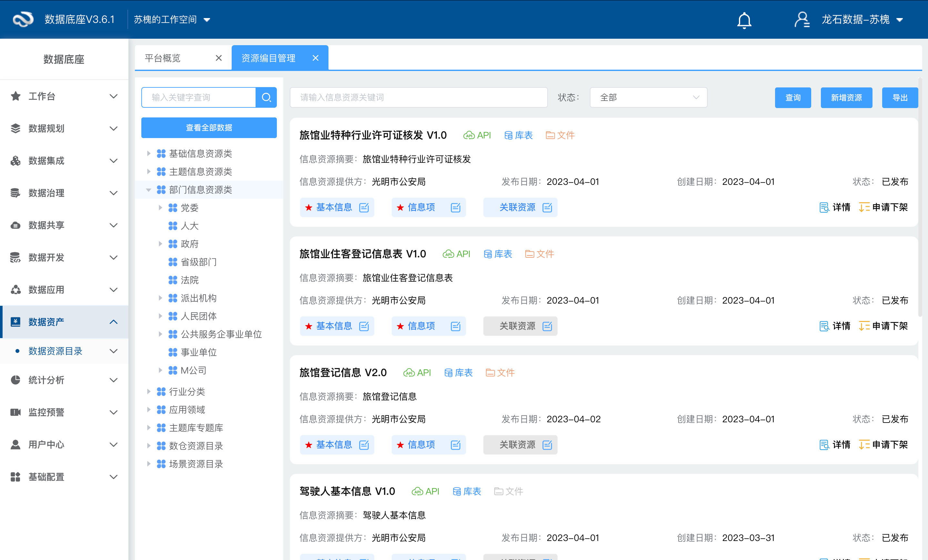Click the 库表 icon on 旅馆登记信息

coord(449,373)
